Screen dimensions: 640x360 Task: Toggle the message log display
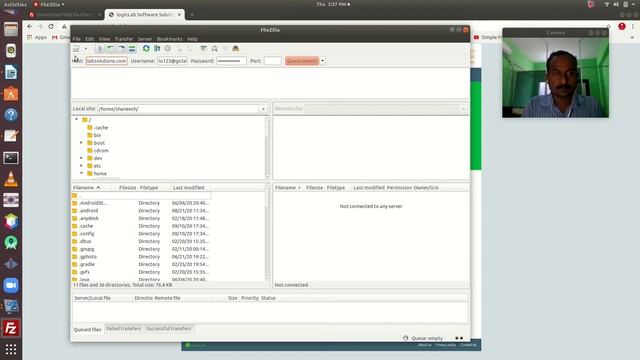[x=100, y=49]
